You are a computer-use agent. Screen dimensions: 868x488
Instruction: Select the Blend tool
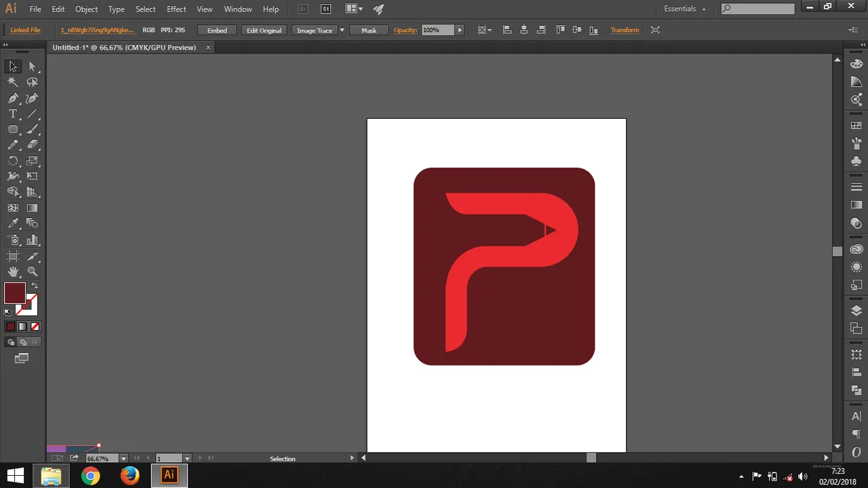32,223
